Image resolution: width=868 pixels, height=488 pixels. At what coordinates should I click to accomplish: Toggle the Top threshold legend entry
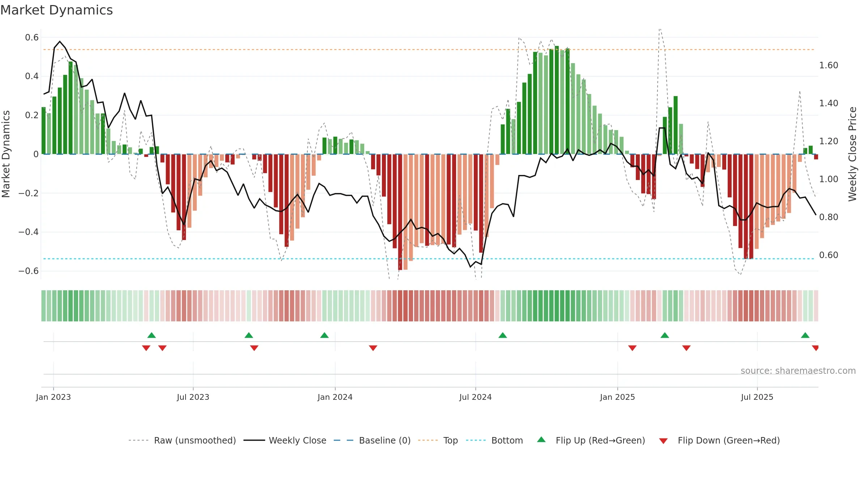click(438, 440)
